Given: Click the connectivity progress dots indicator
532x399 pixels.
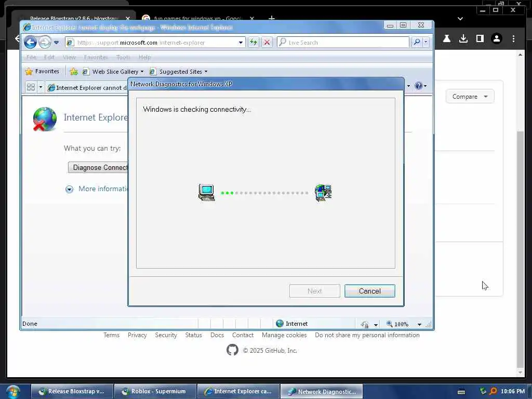Looking at the screenshot, I should click(x=264, y=193).
